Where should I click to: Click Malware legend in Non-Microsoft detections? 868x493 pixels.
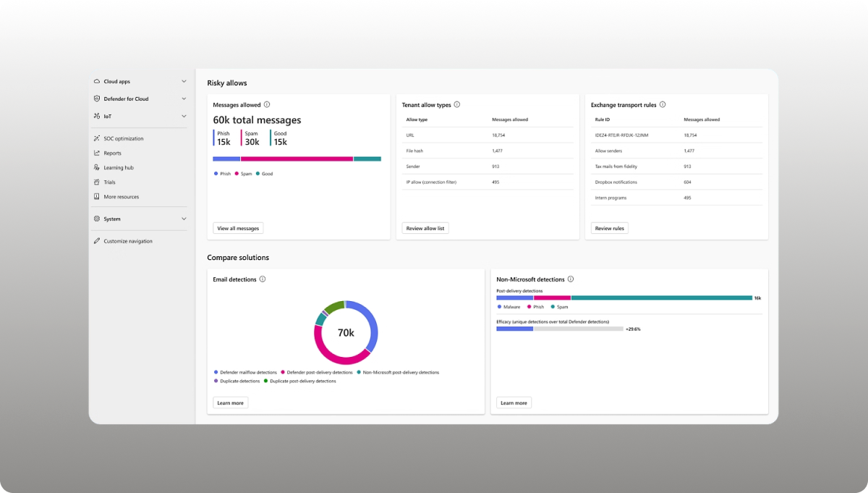point(509,307)
